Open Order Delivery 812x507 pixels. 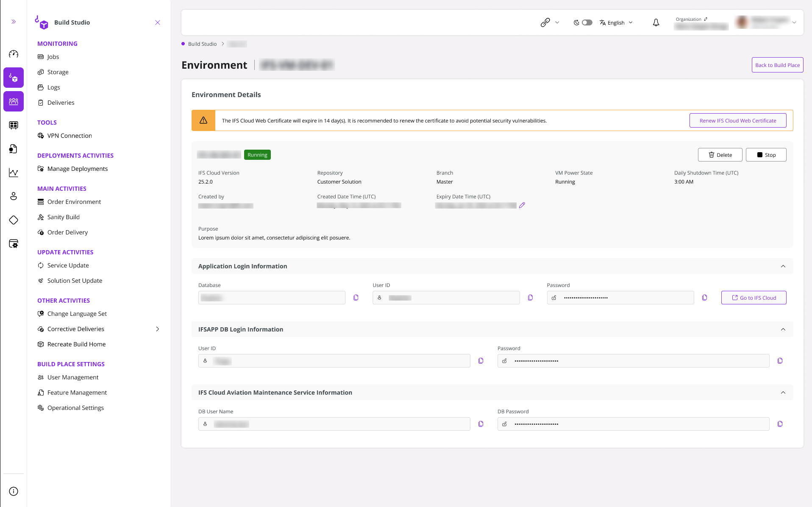pyautogui.click(x=63, y=232)
